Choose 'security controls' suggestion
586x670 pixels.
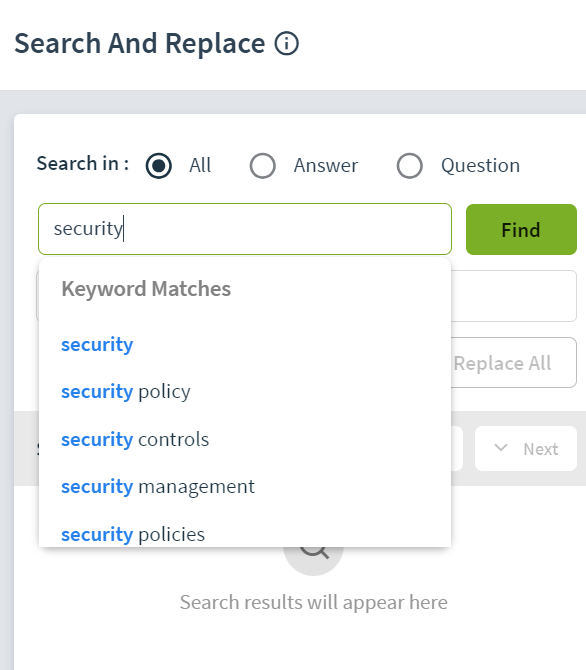[135, 439]
